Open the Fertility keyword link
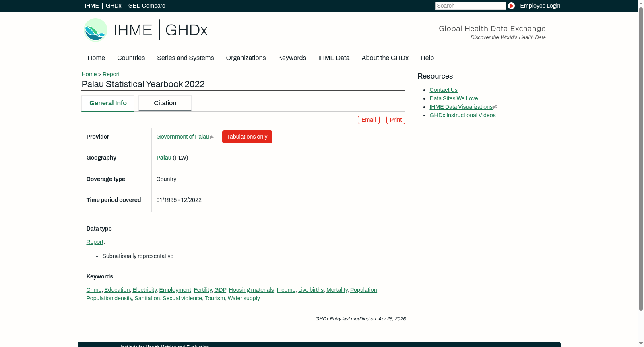The image size is (644, 347). tap(203, 290)
